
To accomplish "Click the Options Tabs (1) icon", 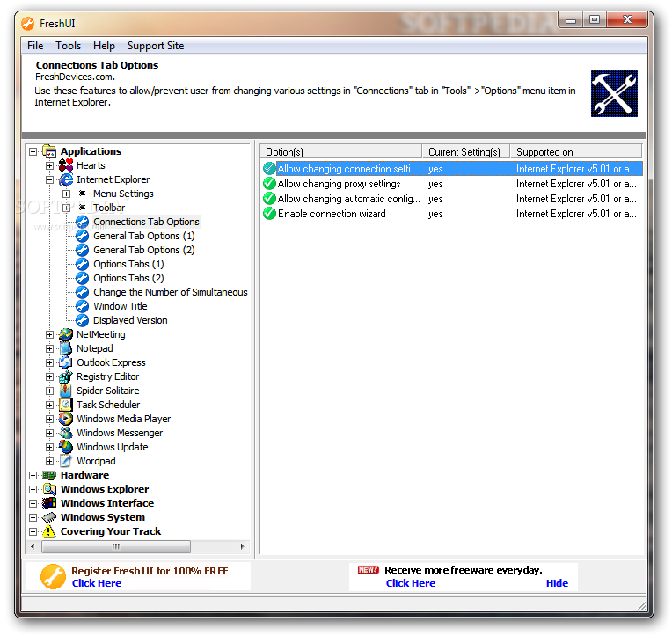I will click(x=82, y=264).
